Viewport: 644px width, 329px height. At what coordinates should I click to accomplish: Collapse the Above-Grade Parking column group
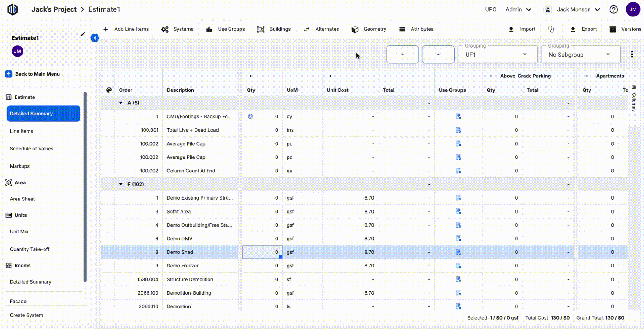point(491,76)
